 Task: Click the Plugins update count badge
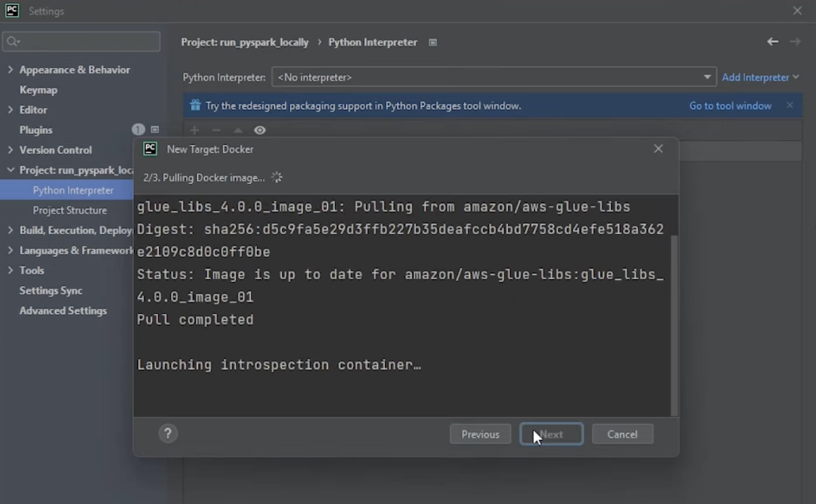[x=138, y=129]
